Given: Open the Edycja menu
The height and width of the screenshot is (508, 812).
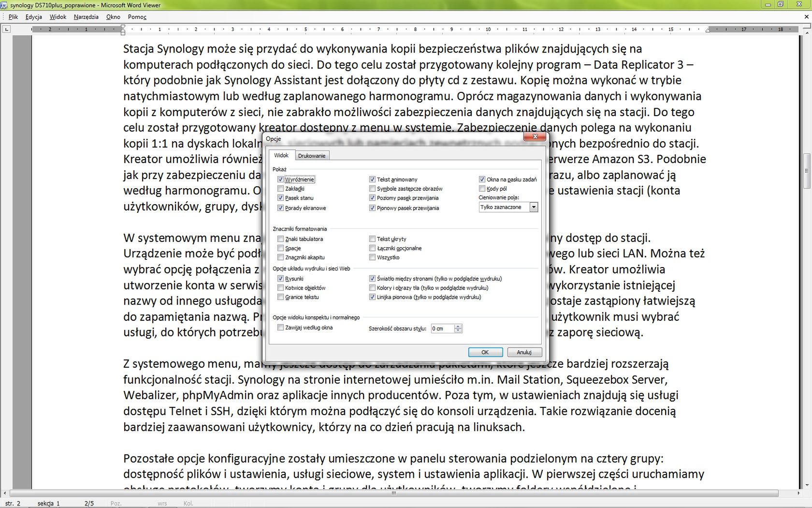Looking at the screenshot, I should [33, 17].
